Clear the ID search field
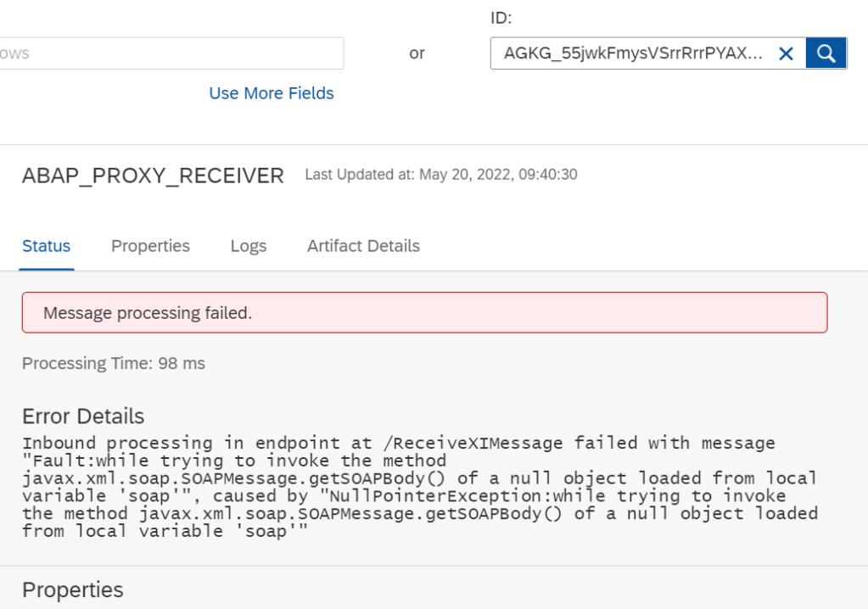The width and height of the screenshot is (868, 609). click(x=786, y=53)
